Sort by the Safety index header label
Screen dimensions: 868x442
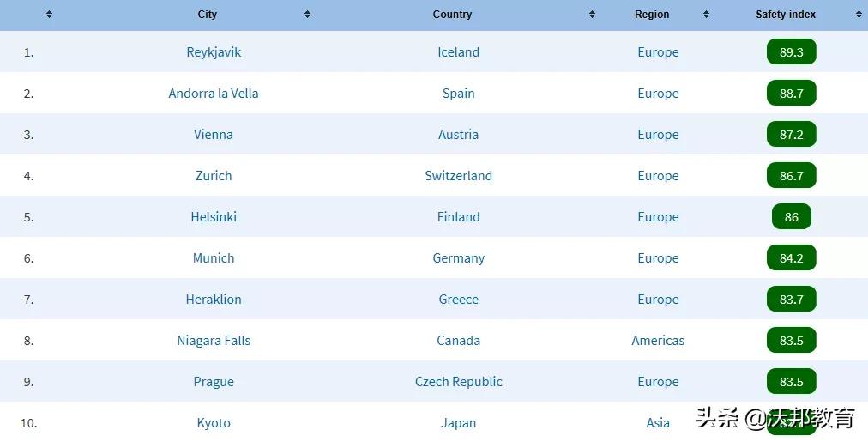(786, 15)
